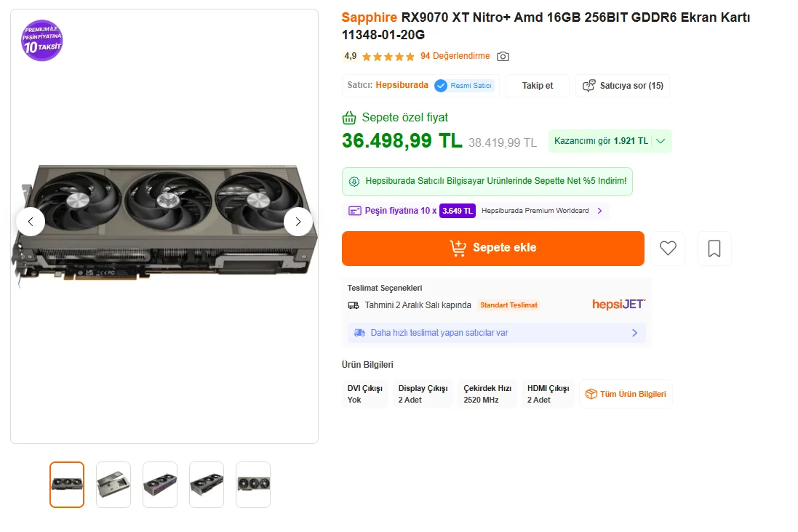Click the Sapphire brand link
798x532 pixels.
pos(370,17)
